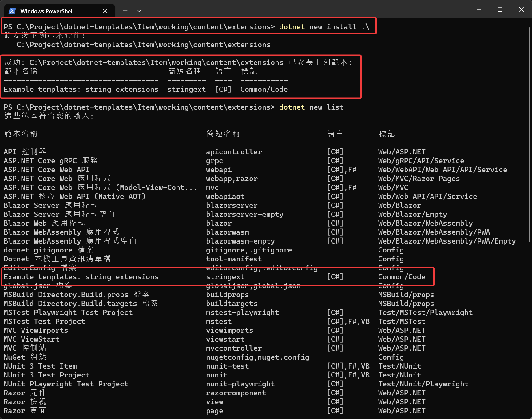532x419 pixels.
Task: Click 'Web/gRPC/API/Service' tag
Action: pos(421,161)
